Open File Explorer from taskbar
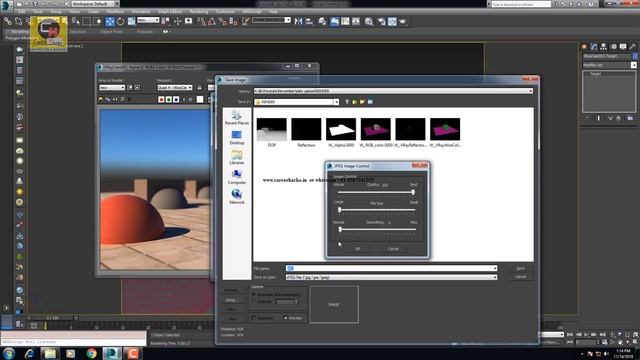 point(50,353)
